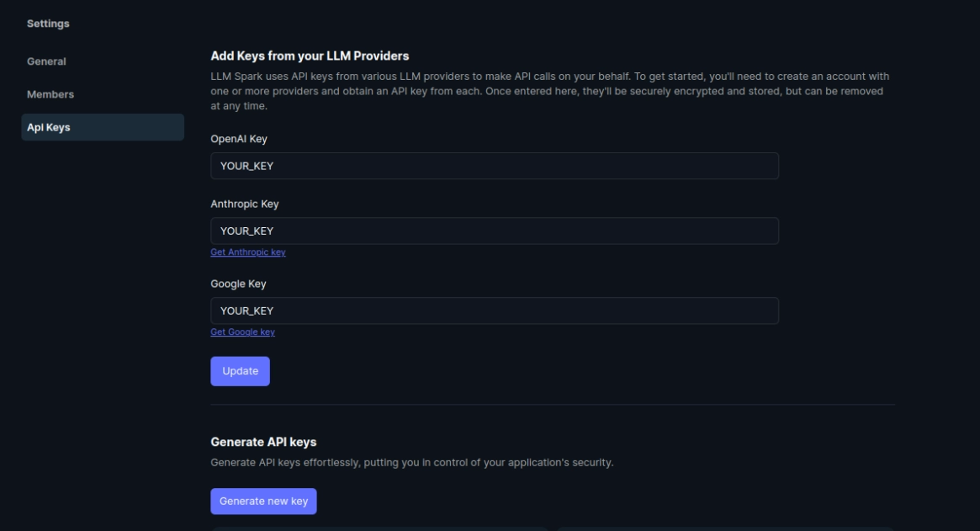Click the Add Keys from your LLM Providers heading
Viewport: 980px width, 531px height.
click(310, 56)
